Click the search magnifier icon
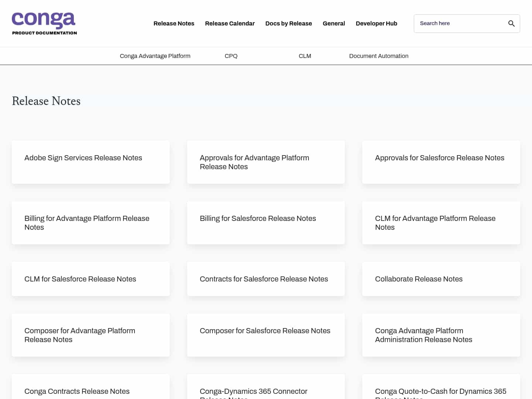The image size is (532, 399). 511,23
